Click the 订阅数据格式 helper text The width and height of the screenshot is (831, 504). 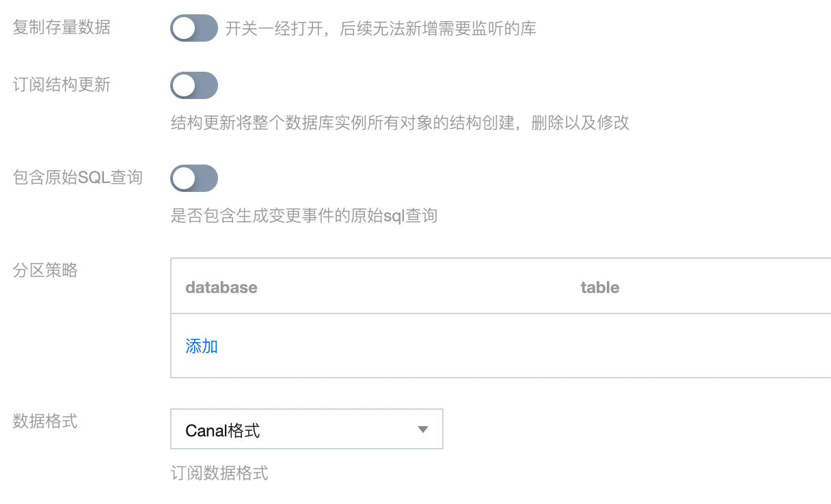pyautogui.click(x=219, y=473)
